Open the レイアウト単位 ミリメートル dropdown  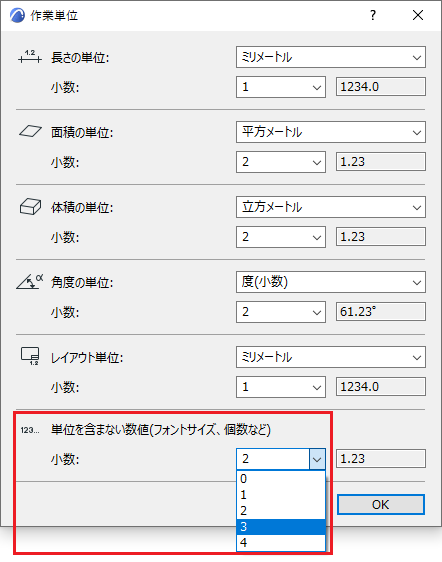(331, 357)
